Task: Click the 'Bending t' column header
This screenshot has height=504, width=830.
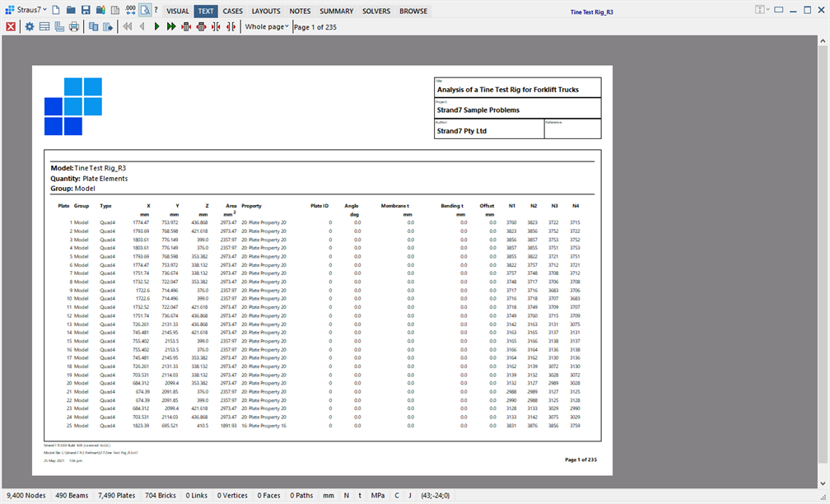Action: click(452, 206)
